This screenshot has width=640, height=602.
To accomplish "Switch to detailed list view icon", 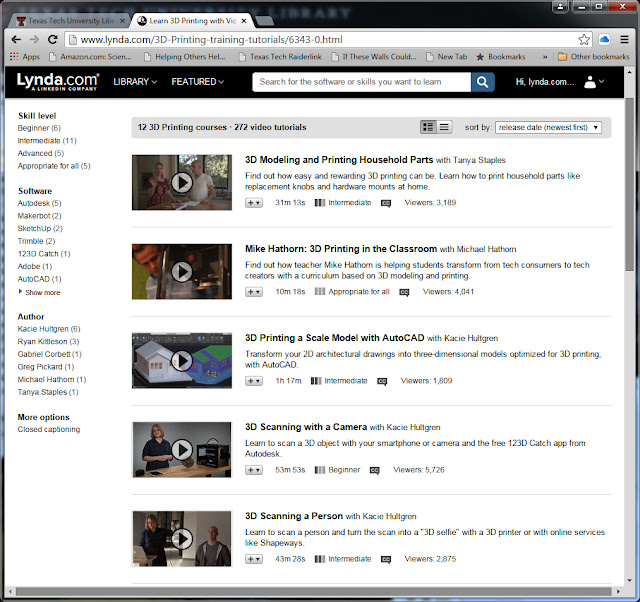I will click(x=428, y=127).
